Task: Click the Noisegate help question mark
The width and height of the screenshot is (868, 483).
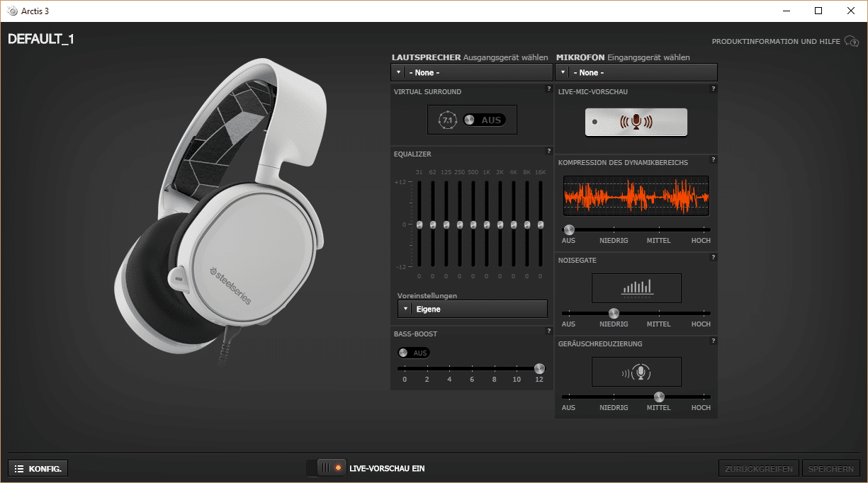Action: pyautogui.click(x=713, y=258)
